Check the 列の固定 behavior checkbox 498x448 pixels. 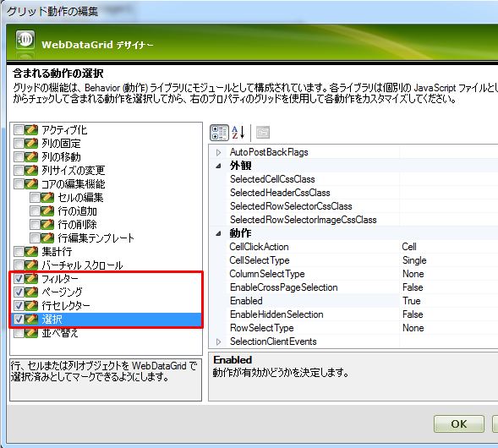click(x=19, y=143)
